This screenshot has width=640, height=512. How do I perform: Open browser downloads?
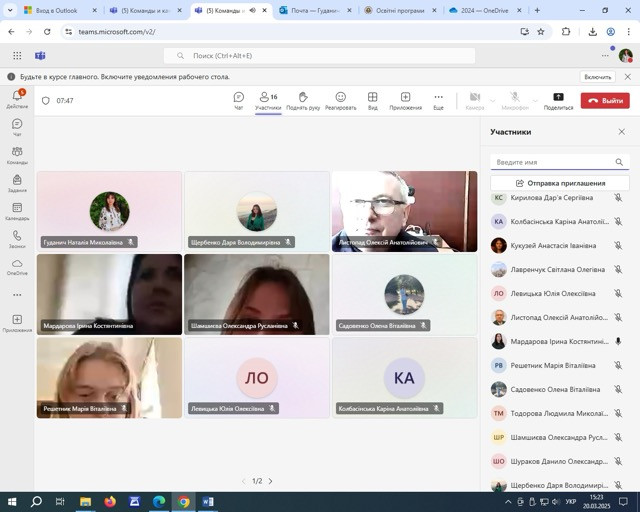click(593, 31)
